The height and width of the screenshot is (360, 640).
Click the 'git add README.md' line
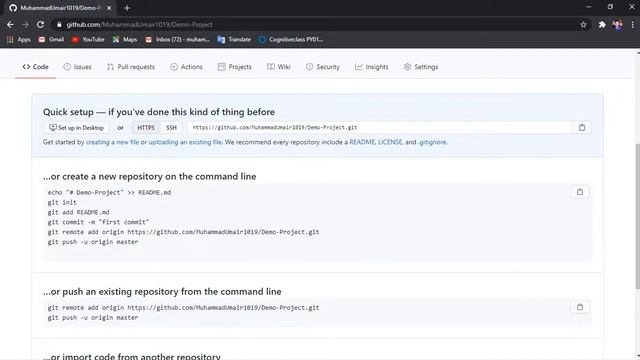(78, 212)
